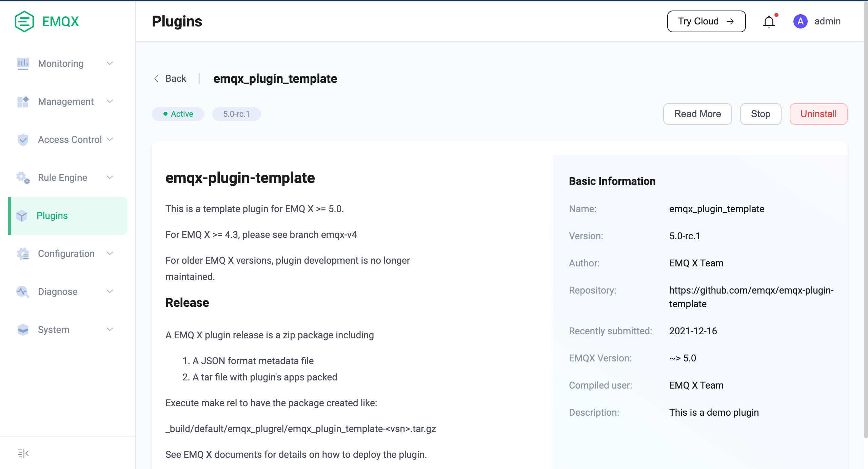Select Plugins in the sidebar
868x469 pixels.
click(x=68, y=215)
